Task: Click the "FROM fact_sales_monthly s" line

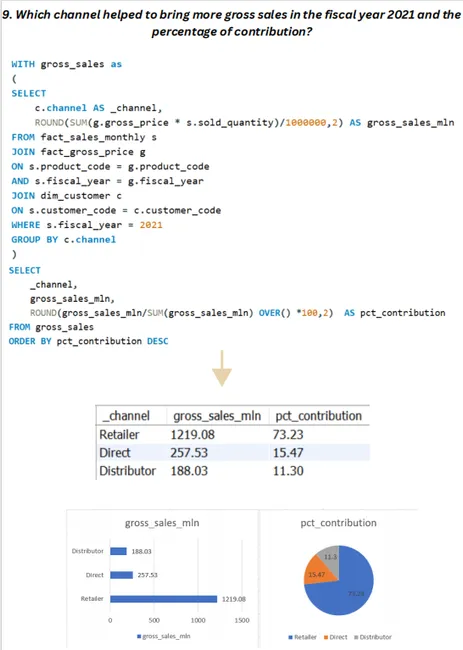Action: pos(84,137)
